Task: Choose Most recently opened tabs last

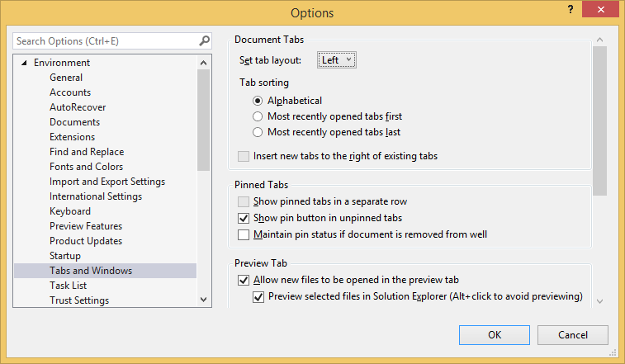Action: coord(258,132)
